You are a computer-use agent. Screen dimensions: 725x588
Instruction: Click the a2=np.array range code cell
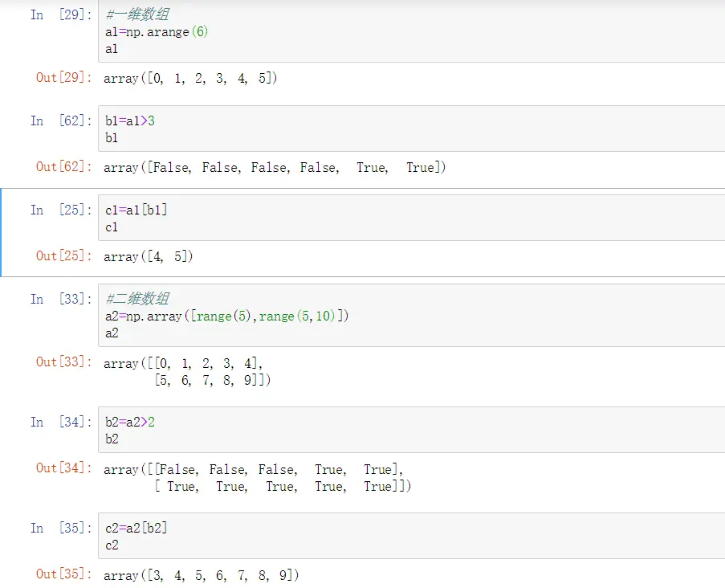point(401,316)
